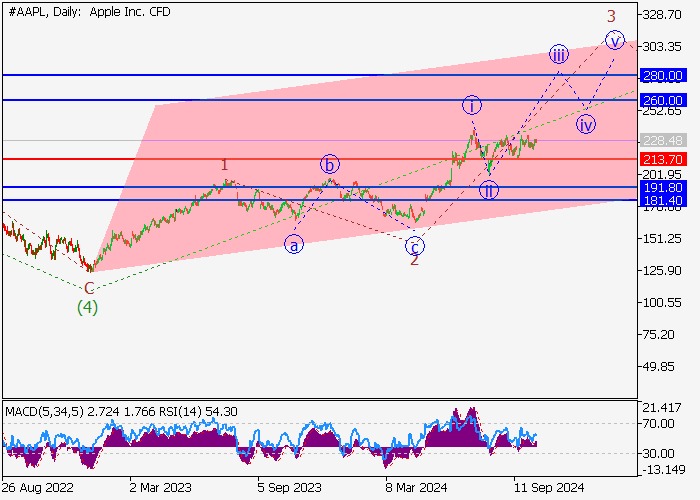Select the gray 228.48 current price tag
Image resolution: width=700 pixels, height=500 pixels.
[663, 141]
